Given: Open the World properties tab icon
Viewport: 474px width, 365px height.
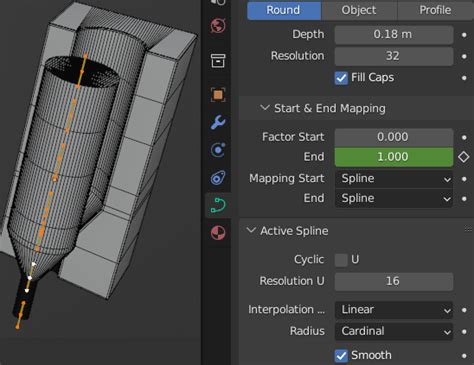Looking at the screenshot, I should click(x=218, y=26).
